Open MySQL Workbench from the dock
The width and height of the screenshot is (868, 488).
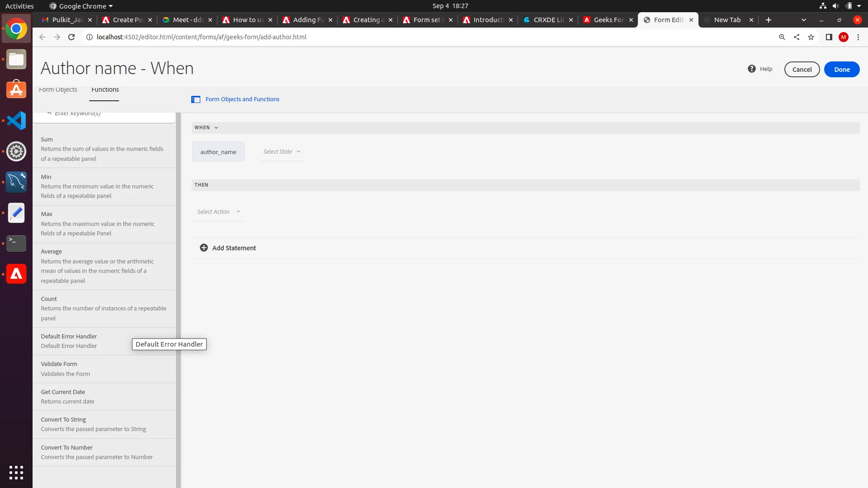pyautogui.click(x=16, y=182)
